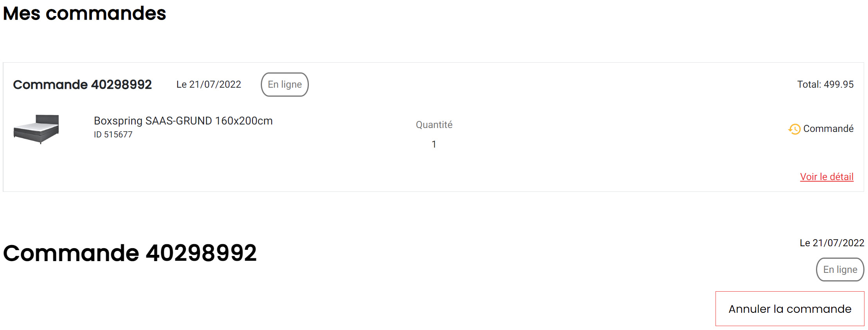Click the quantity value 1
Screen dimensions: 868x330
(434, 144)
